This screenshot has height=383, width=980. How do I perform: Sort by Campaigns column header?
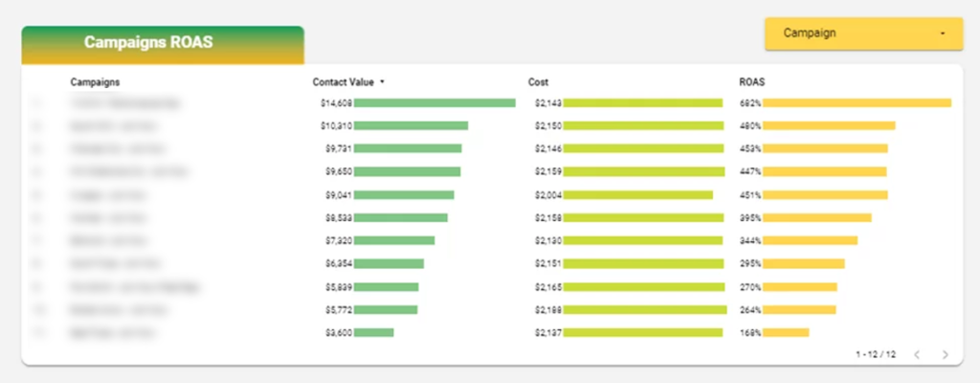95,82
